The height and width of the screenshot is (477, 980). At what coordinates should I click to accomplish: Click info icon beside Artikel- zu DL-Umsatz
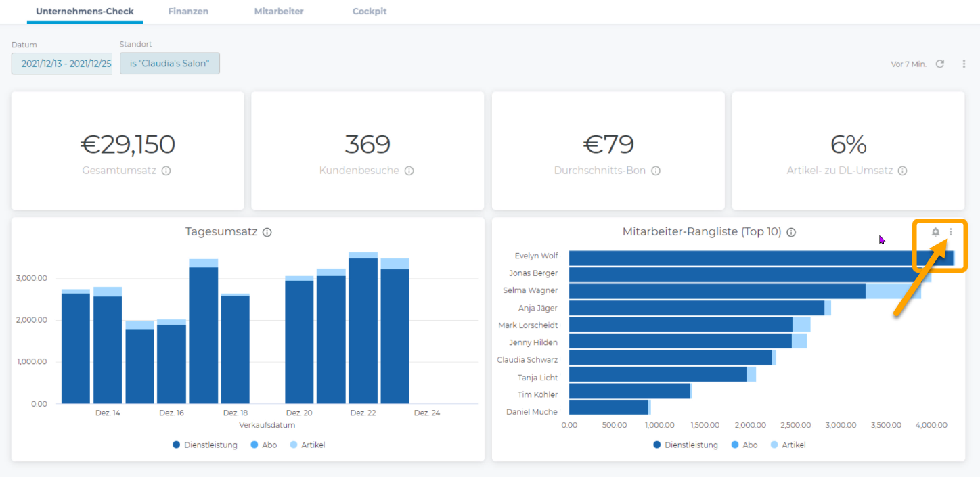(902, 171)
